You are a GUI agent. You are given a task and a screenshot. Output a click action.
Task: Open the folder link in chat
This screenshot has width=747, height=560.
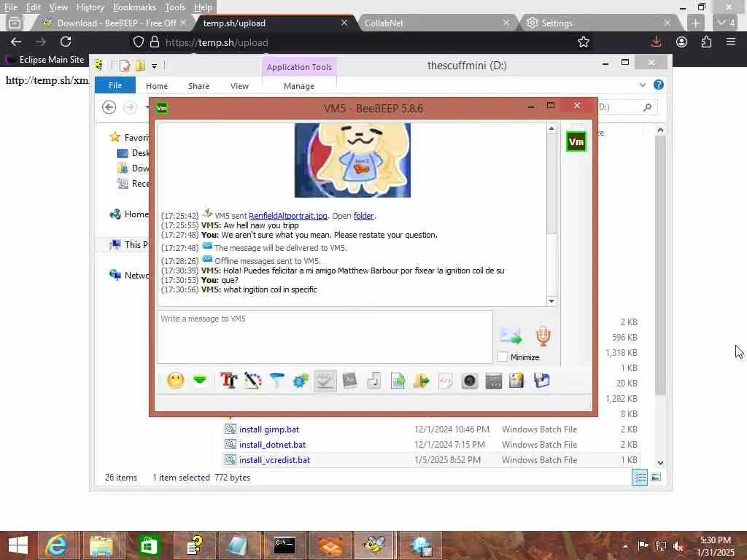point(363,216)
